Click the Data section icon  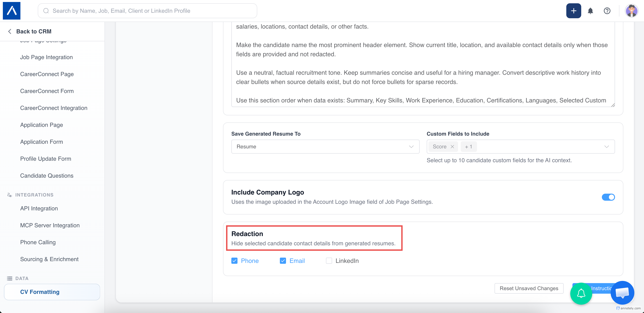[x=9, y=278]
